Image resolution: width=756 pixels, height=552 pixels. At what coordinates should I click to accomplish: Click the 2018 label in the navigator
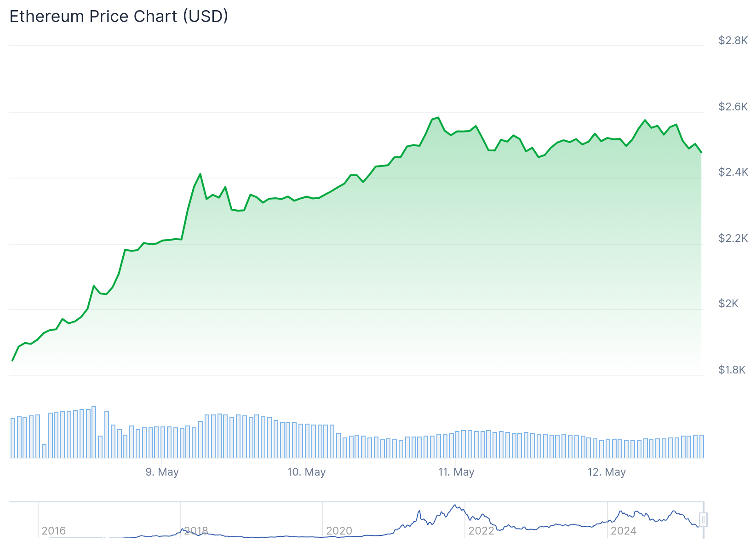click(196, 531)
